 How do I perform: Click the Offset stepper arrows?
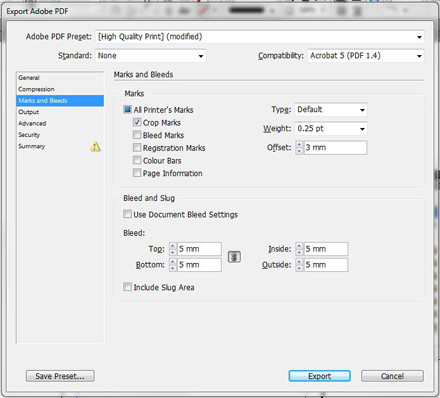click(x=299, y=148)
